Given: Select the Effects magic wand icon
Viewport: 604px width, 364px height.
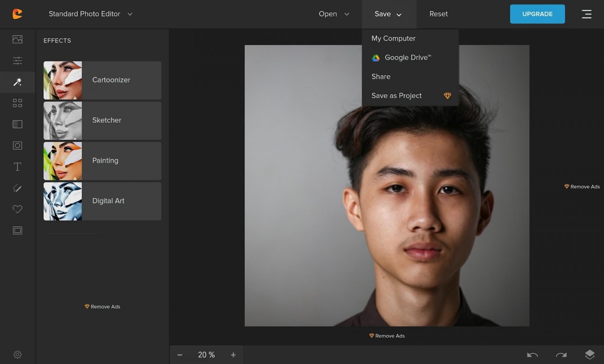Looking at the screenshot, I should click(x=17, y=82).
